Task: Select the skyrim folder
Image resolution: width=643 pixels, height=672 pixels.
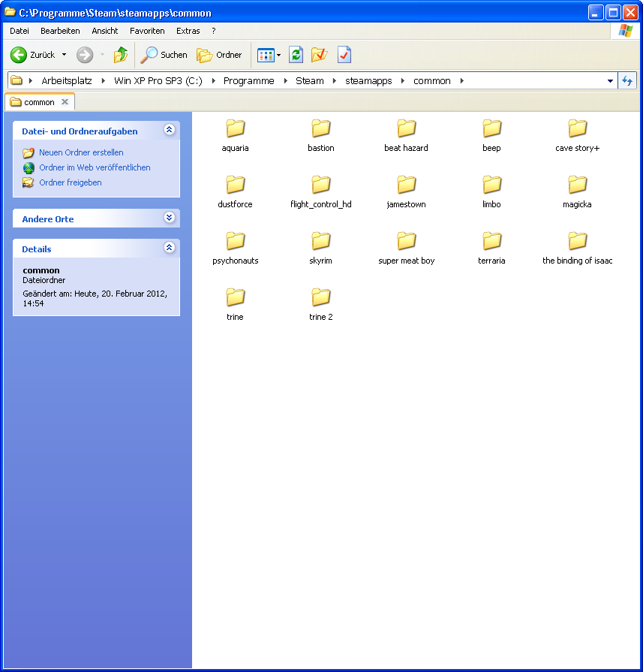Action: tap(321, 248)
